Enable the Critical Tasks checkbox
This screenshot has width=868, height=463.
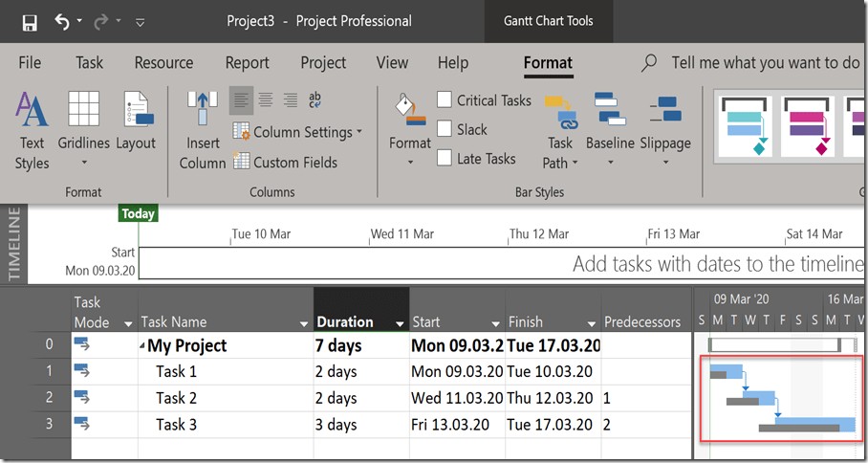pos(445,100)
